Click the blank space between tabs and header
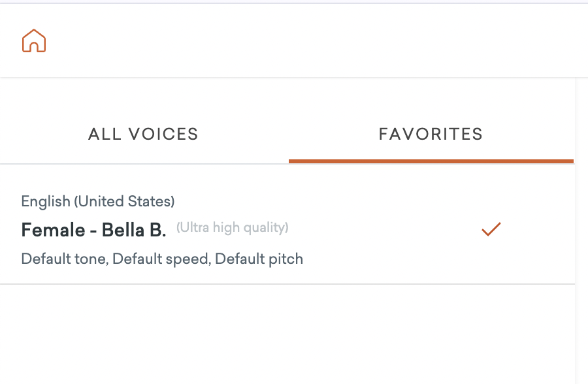 click(x=287, y=94)
